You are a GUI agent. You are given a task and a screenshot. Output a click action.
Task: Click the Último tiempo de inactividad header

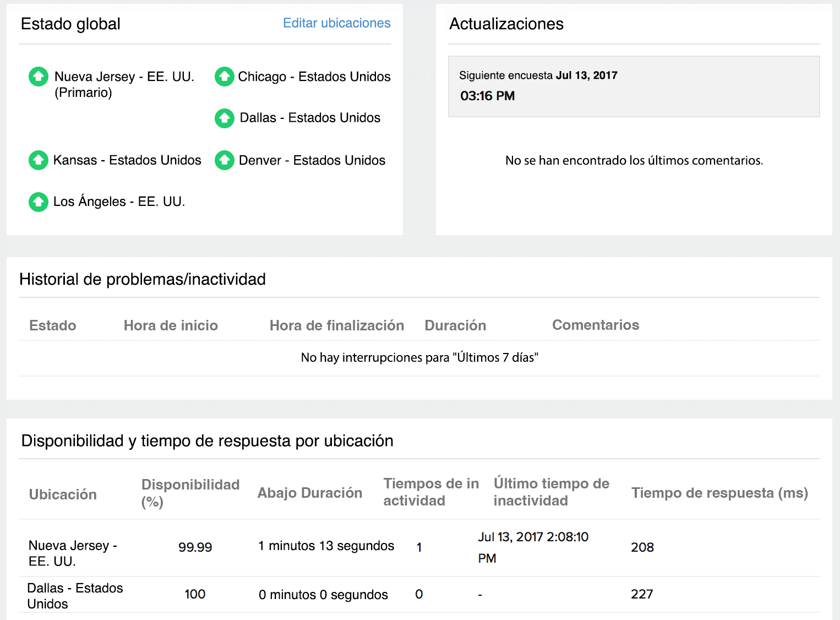[551, 492]
